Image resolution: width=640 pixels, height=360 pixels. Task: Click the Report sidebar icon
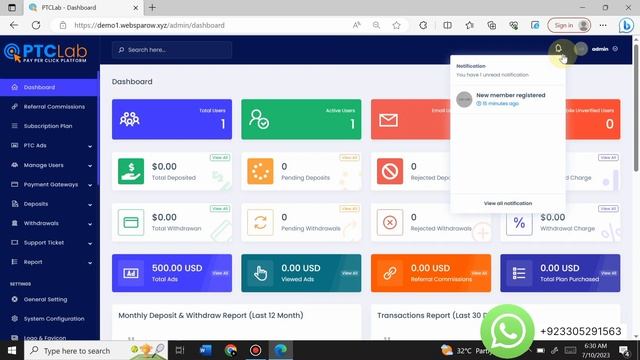(15, 262)
